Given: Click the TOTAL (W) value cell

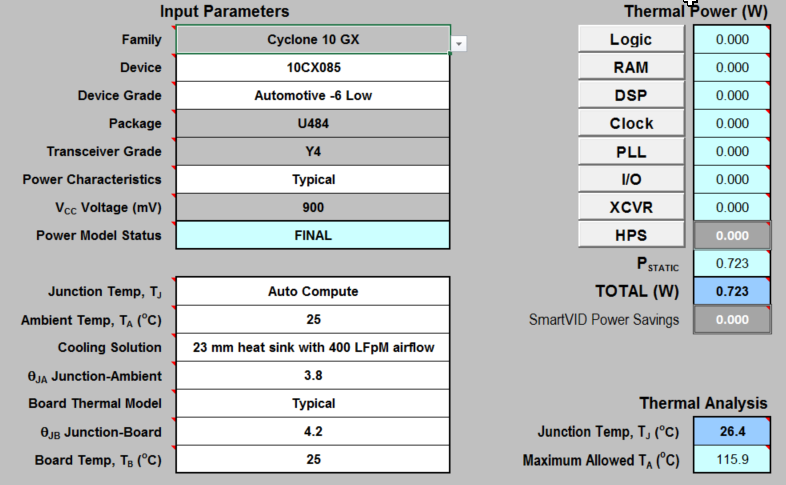Looking at the screenshot, I should click(x=732, y=292).
